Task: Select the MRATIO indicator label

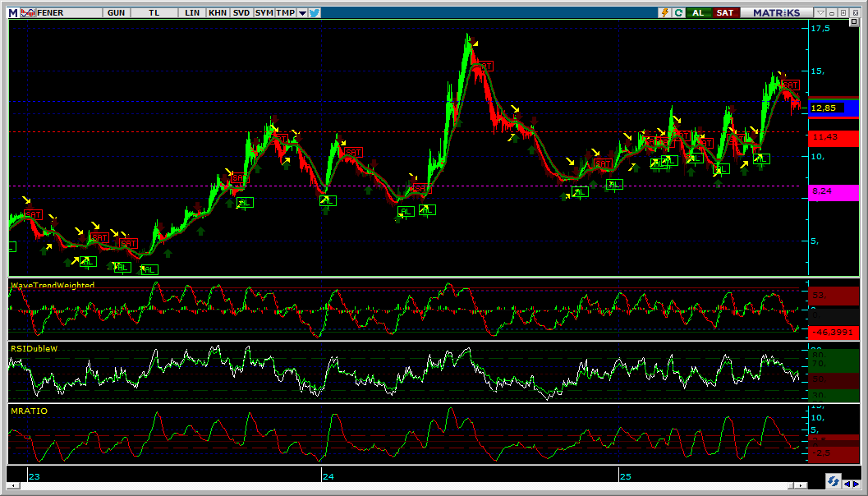Action: coord(30,411)
